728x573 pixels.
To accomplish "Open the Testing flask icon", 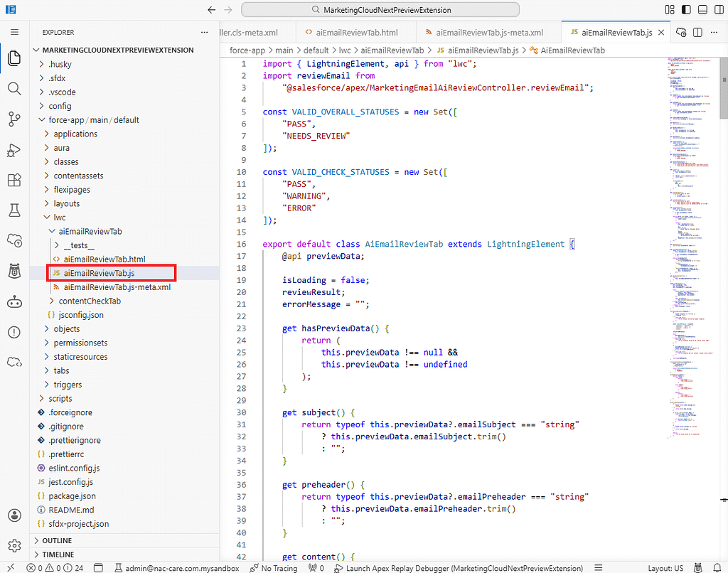I will coord(14,210).
